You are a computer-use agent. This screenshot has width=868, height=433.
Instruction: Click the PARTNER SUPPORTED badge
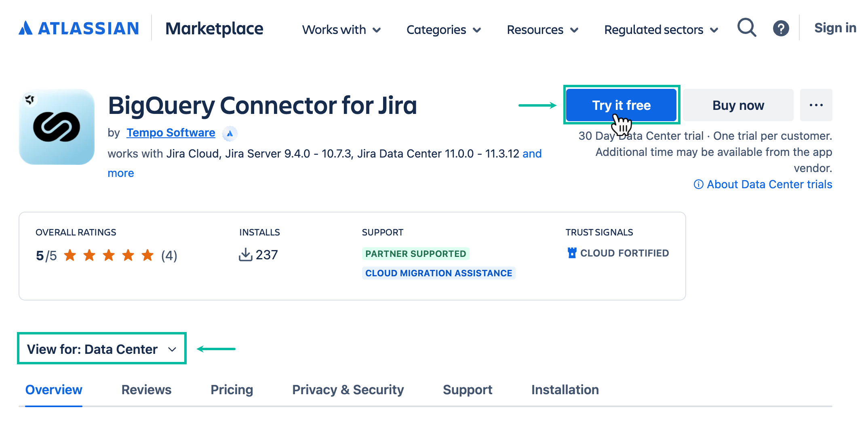(x=415, y=254)
